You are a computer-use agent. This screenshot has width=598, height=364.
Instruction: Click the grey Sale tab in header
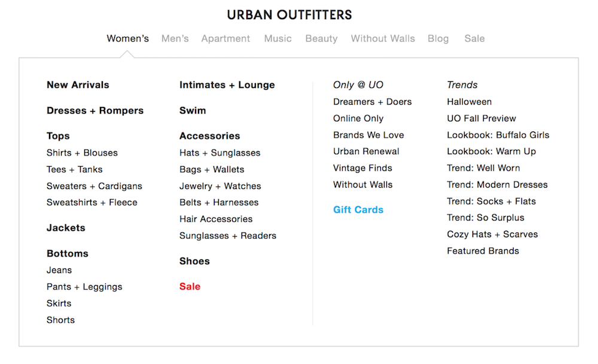[474, 38]
